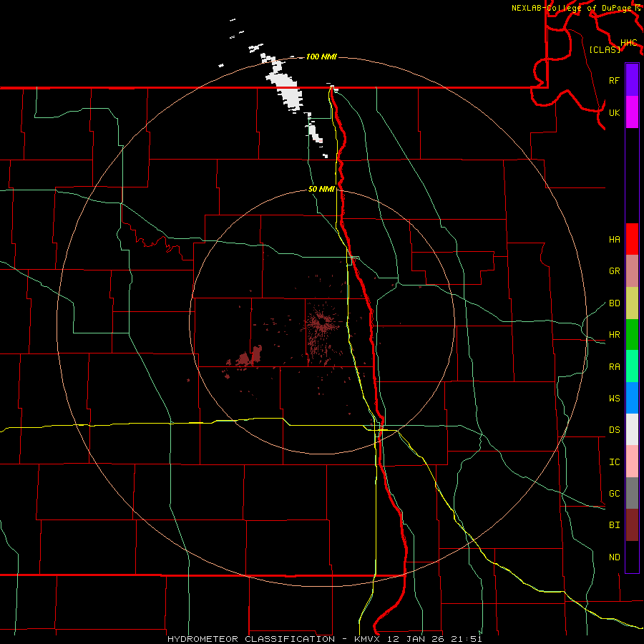Click the Hydrometeor Classification title text
The height and width of the screenshot is (644, 644).
pyautogui.click(x=251, y=639)
